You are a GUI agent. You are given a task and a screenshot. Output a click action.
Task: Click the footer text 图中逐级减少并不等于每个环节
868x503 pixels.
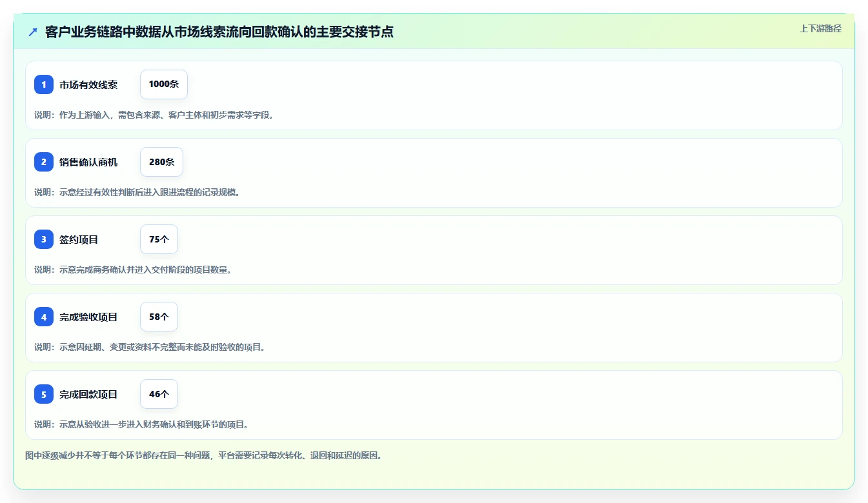204,455
